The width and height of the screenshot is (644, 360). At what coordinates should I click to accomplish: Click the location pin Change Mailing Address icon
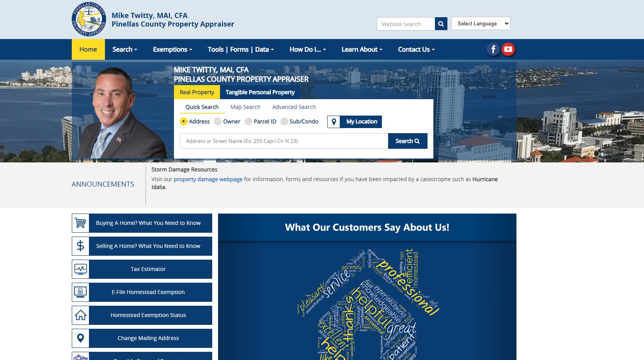click(x=80, y=338)
